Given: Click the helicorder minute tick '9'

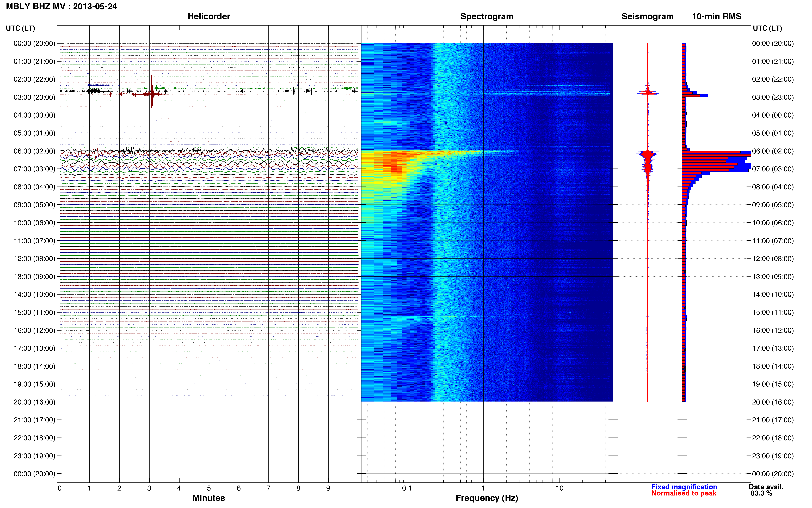Looking at the screenshot, I should [x=328, y=488].
